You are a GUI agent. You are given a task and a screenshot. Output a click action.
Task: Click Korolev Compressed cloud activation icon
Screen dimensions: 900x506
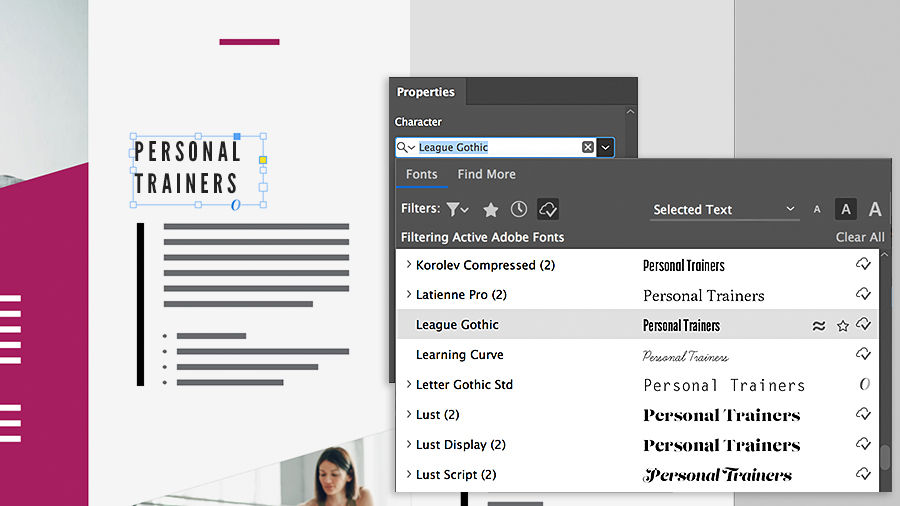[863, 264]
